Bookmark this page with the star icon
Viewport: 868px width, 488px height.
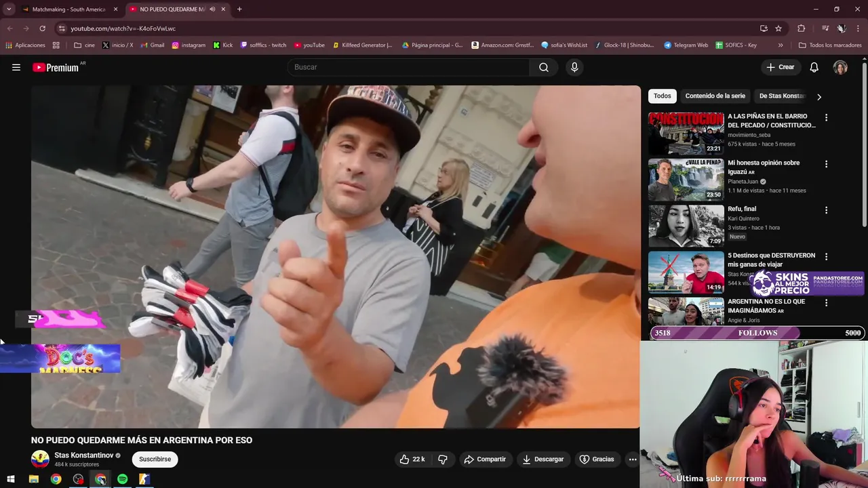[x=778, y=28]
